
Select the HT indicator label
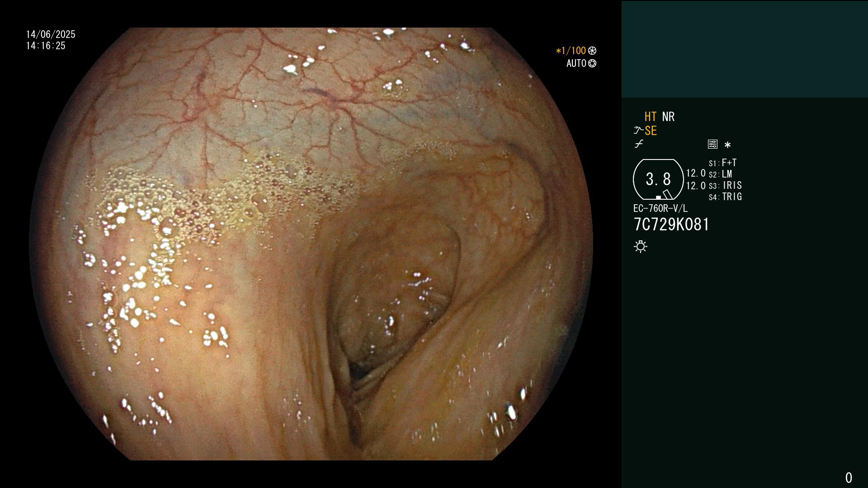651,117
